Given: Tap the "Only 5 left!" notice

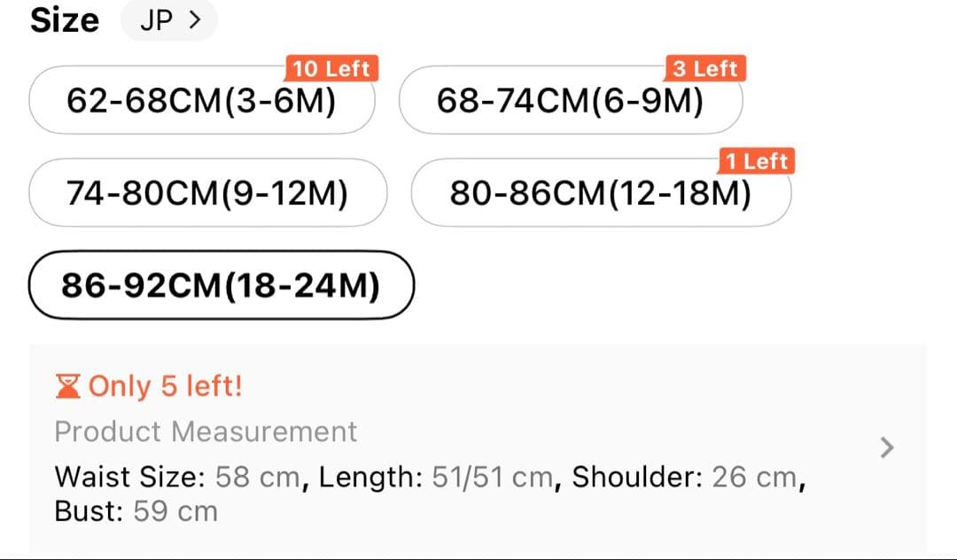Looking at the screenshot, I should point(165,386).
